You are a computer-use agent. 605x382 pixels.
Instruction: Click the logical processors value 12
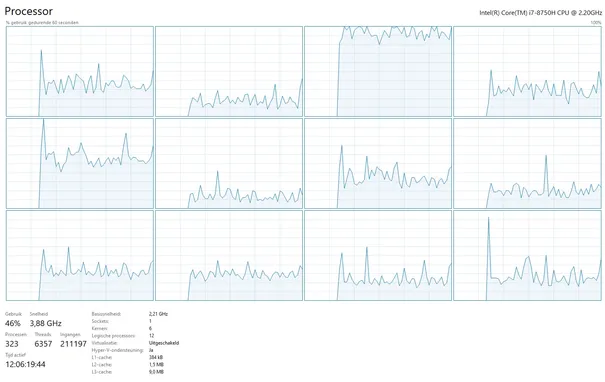(151, 336)
